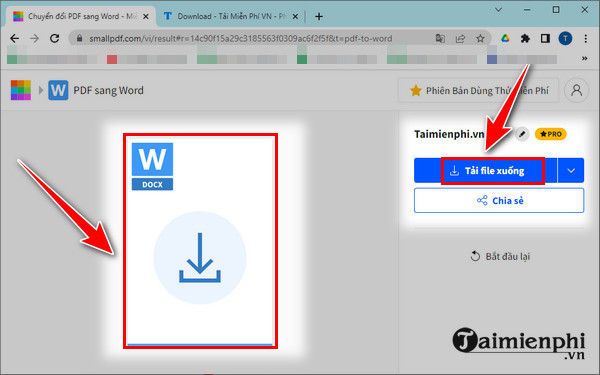Click the Chia sẻ share button
600x375 pixels.
point(499,201)
